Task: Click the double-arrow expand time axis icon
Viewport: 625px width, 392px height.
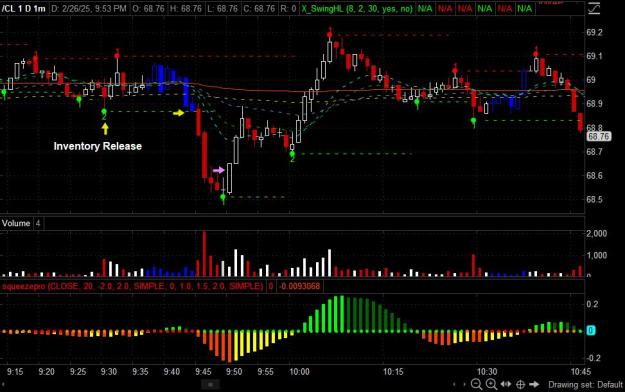Action: click(506, 384)
